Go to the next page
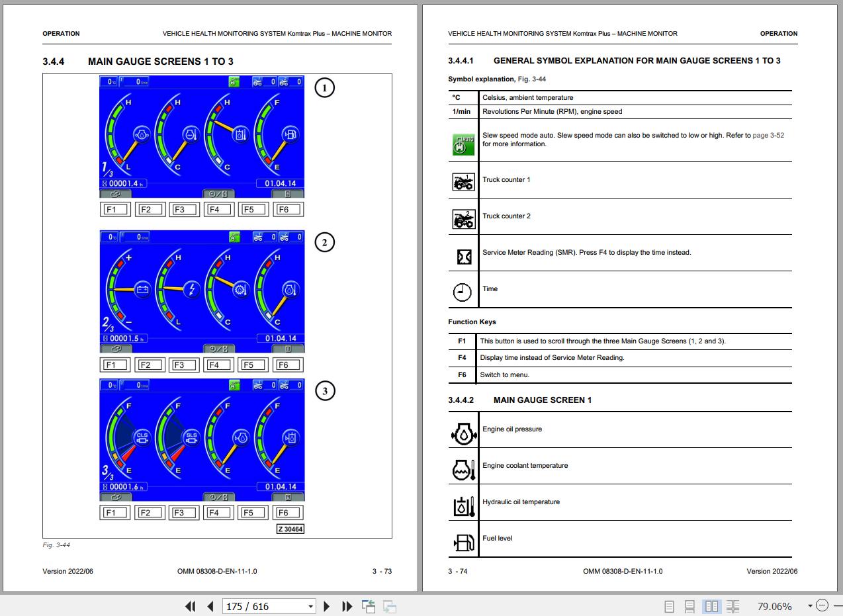Viewport: 843px width, 616px height. tap(326, 606)
